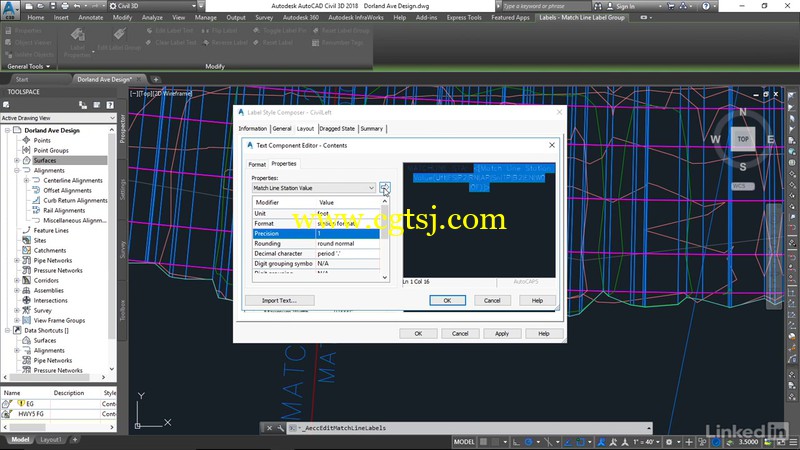The height and width of the screenshot is (450, 800).
Task: Click the workspace switching gear icon in status bar
Action: 668,442
